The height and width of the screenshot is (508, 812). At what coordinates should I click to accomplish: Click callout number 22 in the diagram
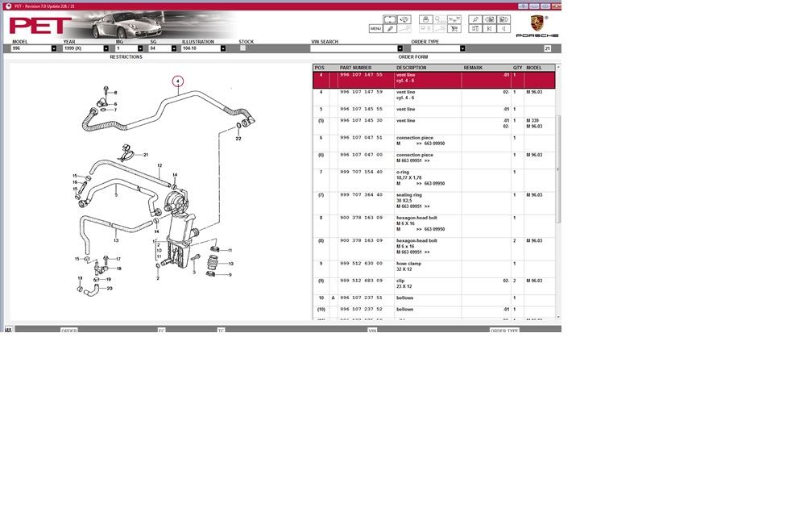(238, 139)
